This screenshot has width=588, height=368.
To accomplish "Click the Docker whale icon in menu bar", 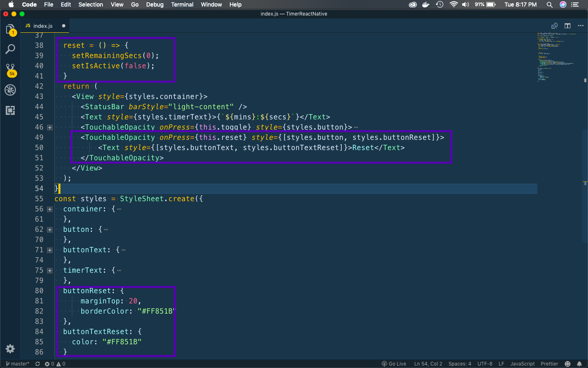I will [426, 4].
